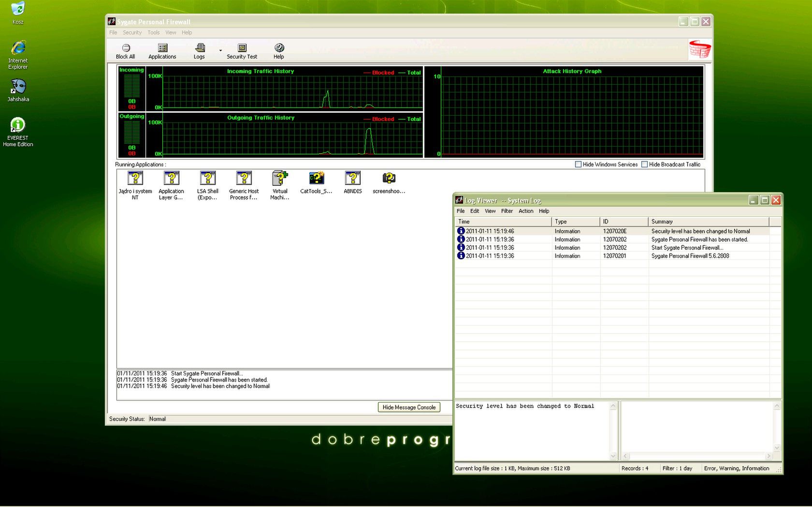
Task: Select the CatTools_S... application icon
Action: click(316, 183)
